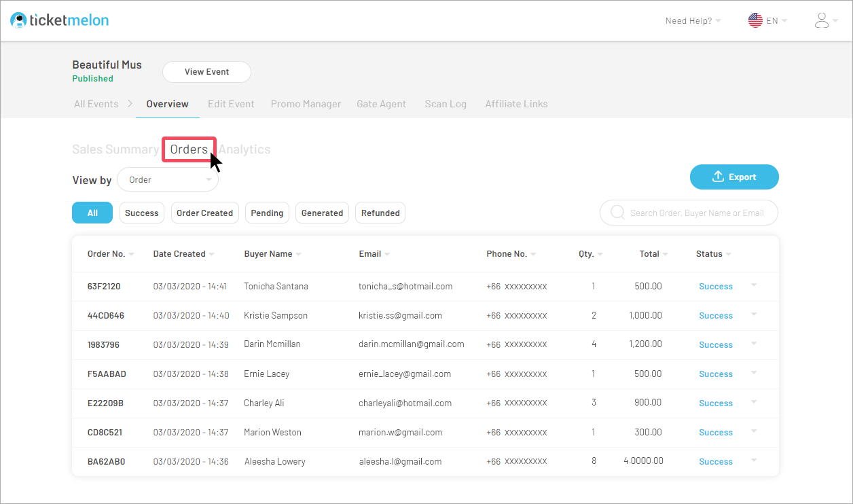Image resolution: width=853 pixels, height=504 pixels.
Task: Expand order BA62AB0 row arrow
Action: [754, 461]
